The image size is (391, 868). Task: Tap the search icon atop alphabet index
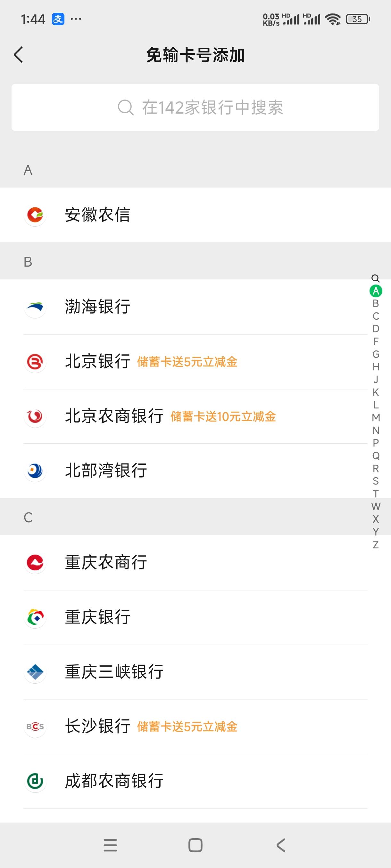tap(376, 278)
